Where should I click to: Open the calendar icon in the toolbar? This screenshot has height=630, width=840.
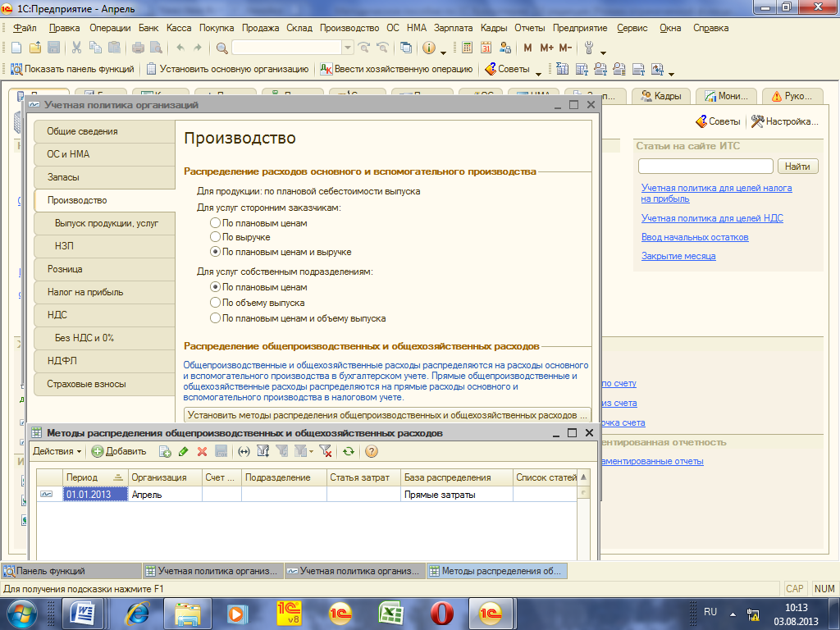486,48
